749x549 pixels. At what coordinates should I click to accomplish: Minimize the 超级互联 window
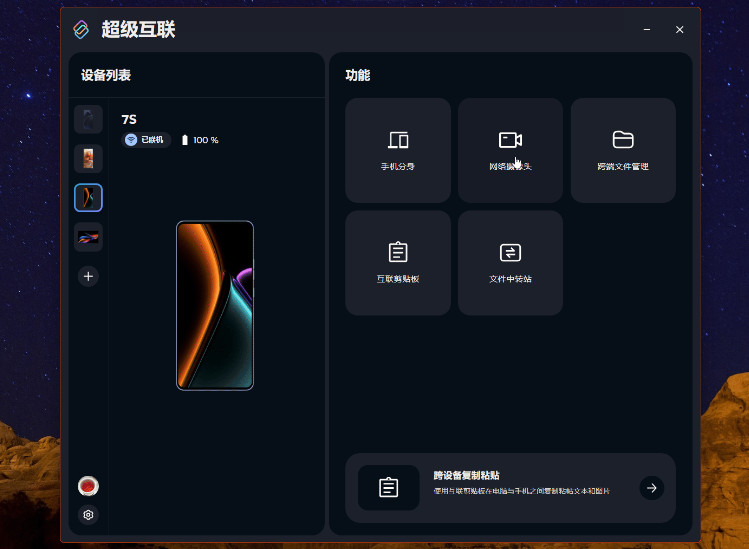(x=647, y=30)
